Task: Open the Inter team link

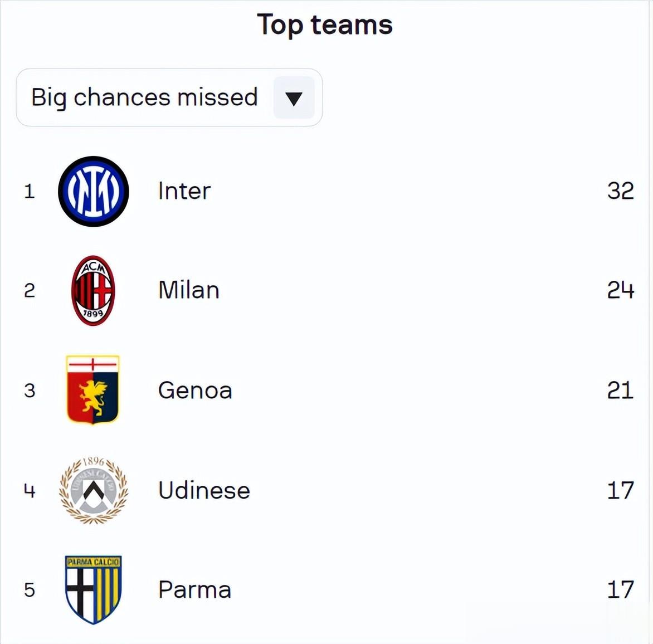Action: (x=184, y=191)
